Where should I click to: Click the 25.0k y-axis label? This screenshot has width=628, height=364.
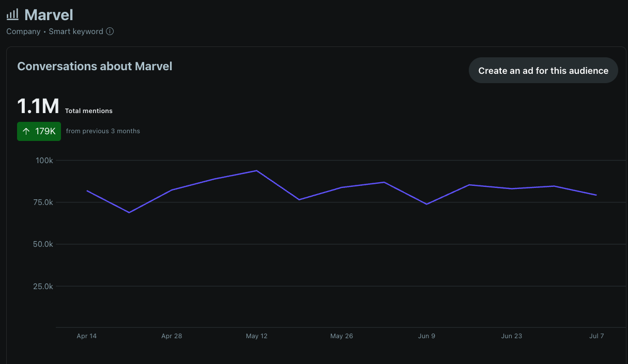pyautogui.click(x=43, y=286)
